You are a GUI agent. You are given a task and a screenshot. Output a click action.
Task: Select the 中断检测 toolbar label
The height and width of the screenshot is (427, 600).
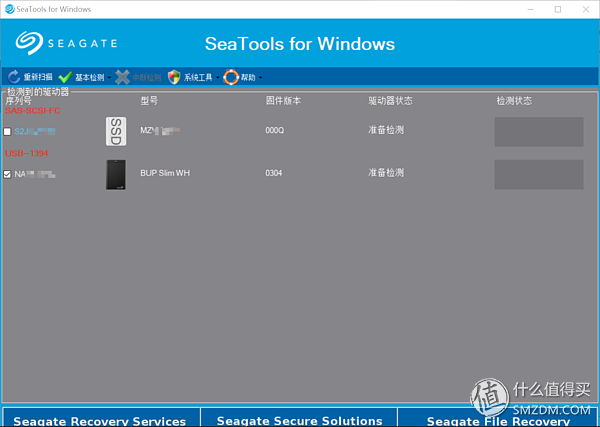(147, 77)
